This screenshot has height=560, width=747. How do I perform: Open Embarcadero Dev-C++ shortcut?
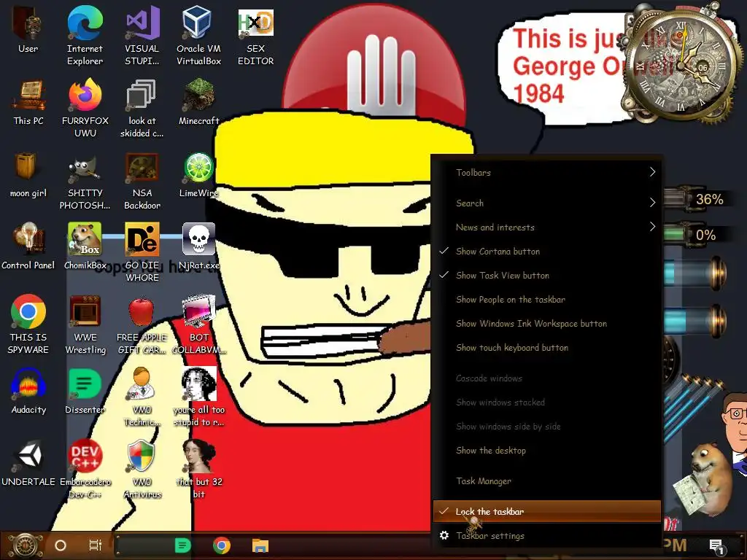pos(85,469)
